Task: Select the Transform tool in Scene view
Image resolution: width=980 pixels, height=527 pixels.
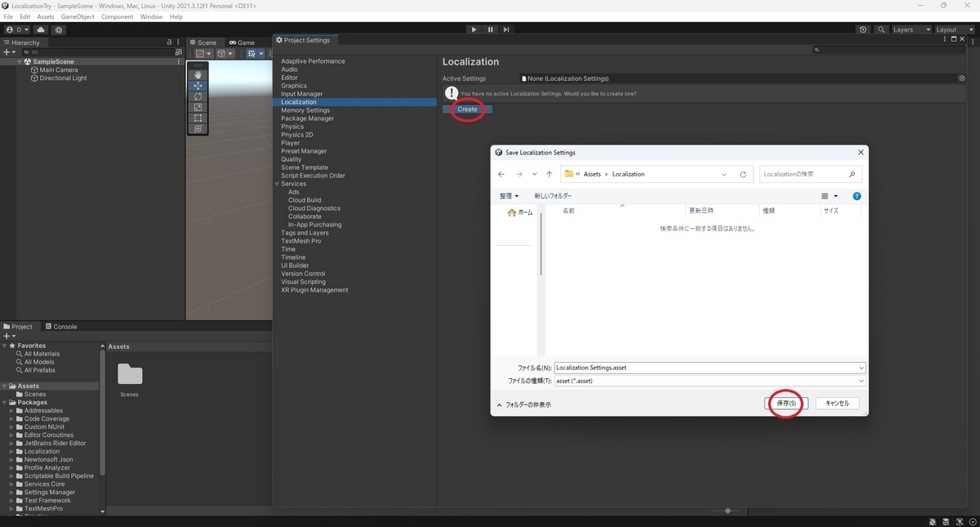Action: point(198,128)
